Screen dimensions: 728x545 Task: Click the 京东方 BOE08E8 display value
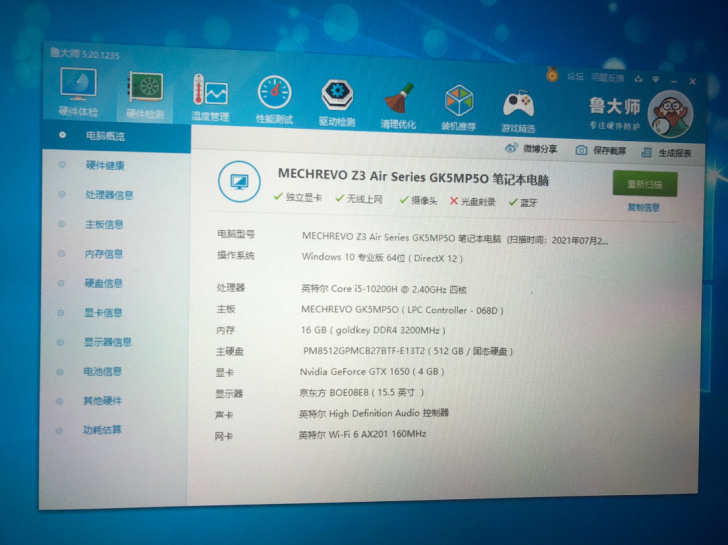(362, 392)
